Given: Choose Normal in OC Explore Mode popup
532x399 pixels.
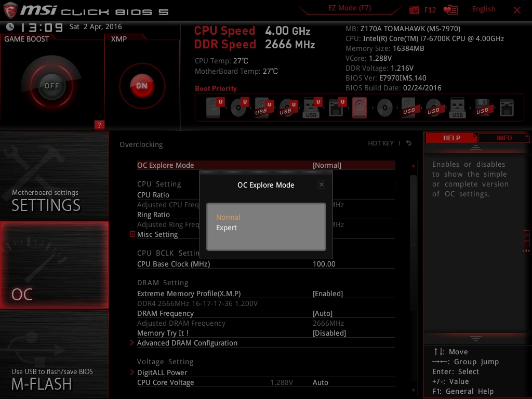Looking at the screenshot, I should tap(228, 217).
